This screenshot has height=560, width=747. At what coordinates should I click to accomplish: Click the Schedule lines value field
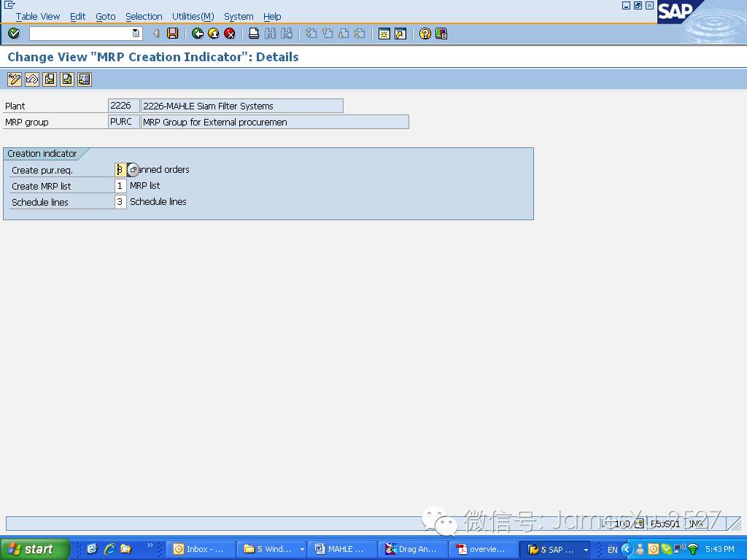[x=120, y=202]
